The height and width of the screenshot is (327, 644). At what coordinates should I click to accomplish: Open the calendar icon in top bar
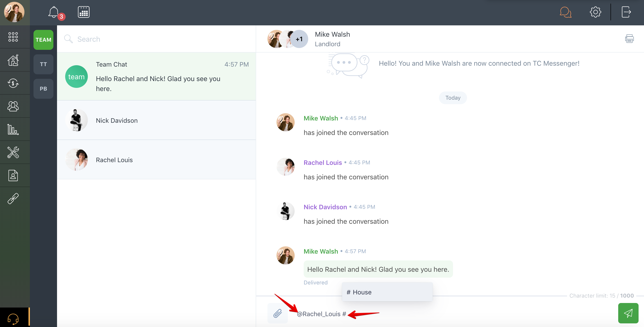click(x=83, y=12)
